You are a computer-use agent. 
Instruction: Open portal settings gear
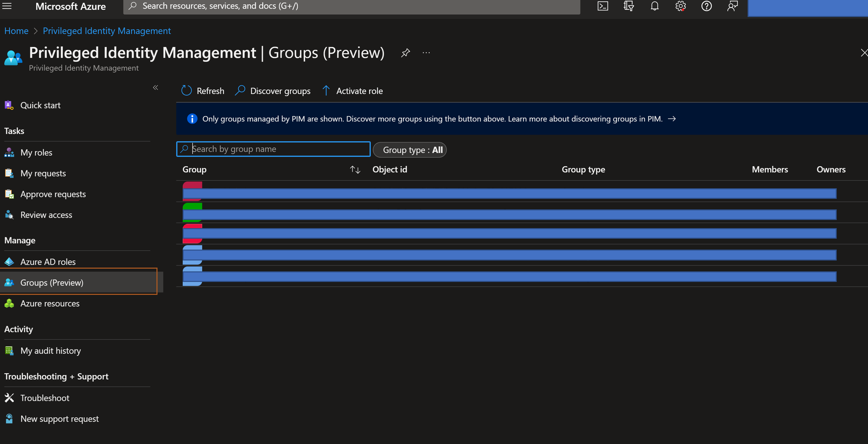[680, 6]
